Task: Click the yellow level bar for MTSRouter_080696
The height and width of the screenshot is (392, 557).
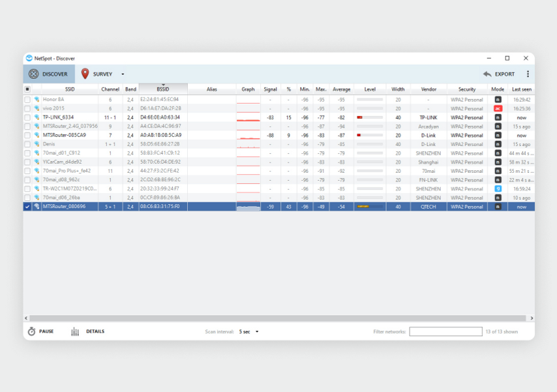Action: point(370,207)
